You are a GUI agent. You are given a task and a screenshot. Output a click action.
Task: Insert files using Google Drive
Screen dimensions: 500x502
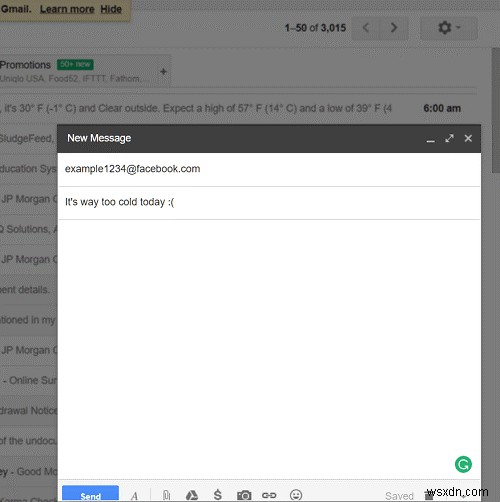point(192,495)
